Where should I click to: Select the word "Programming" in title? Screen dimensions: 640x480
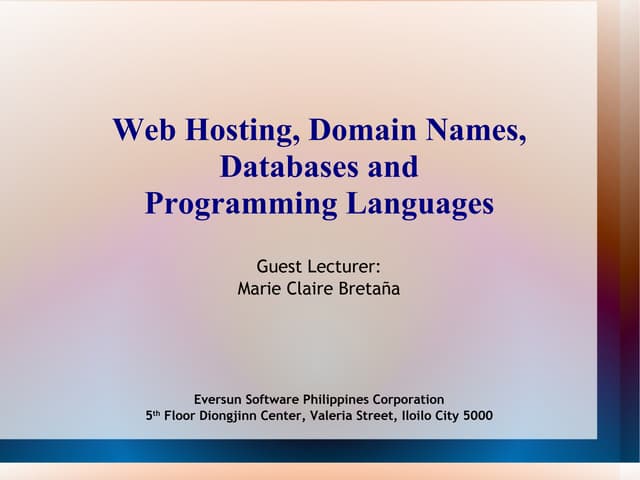pyautogui.click(x=241, y=203)
